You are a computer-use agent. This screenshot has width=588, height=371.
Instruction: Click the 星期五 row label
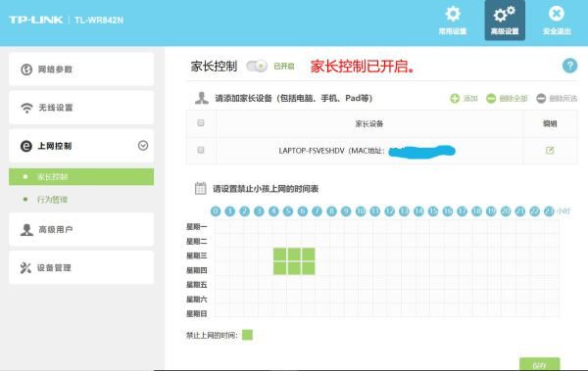click(197, 285)
